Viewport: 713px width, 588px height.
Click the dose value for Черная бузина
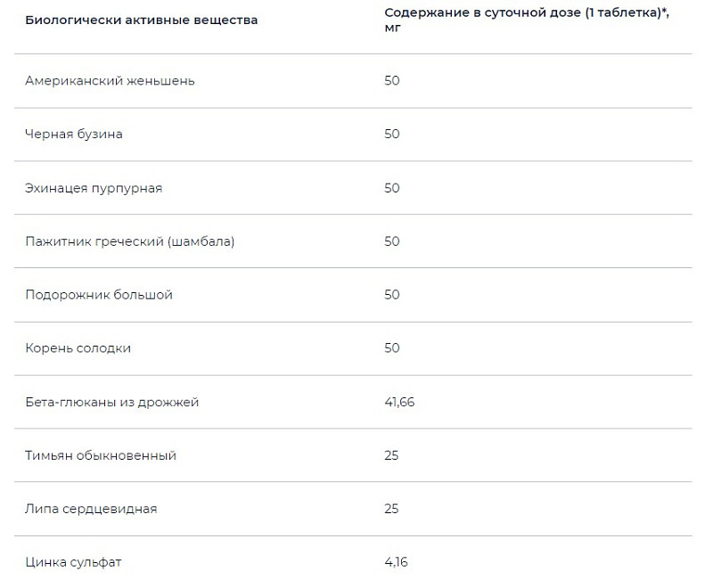[x=392, y=135]
